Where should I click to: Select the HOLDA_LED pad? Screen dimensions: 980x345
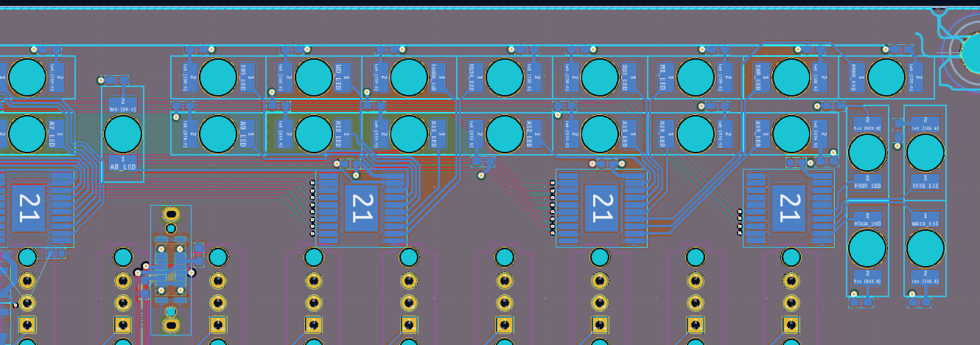pos(867,220)
